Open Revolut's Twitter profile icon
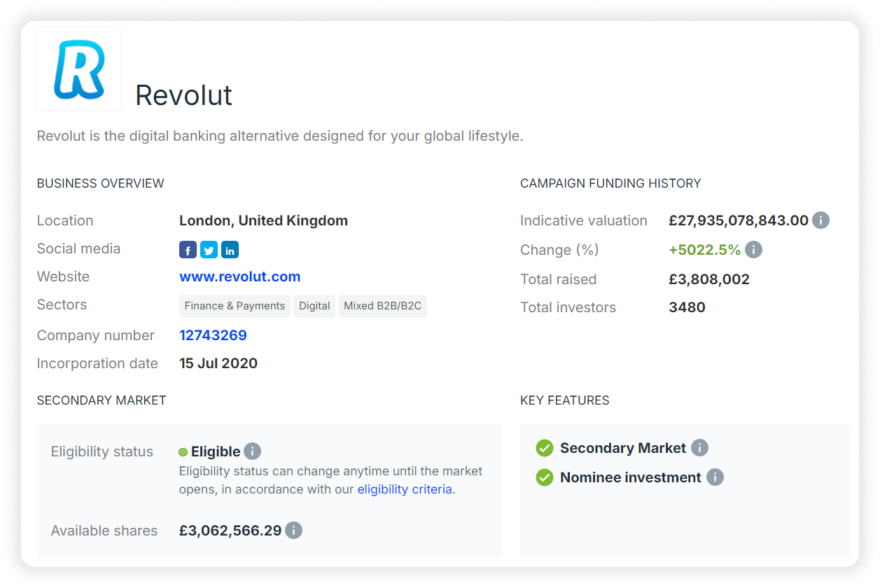The image size is (880, 588). point(209,249)
